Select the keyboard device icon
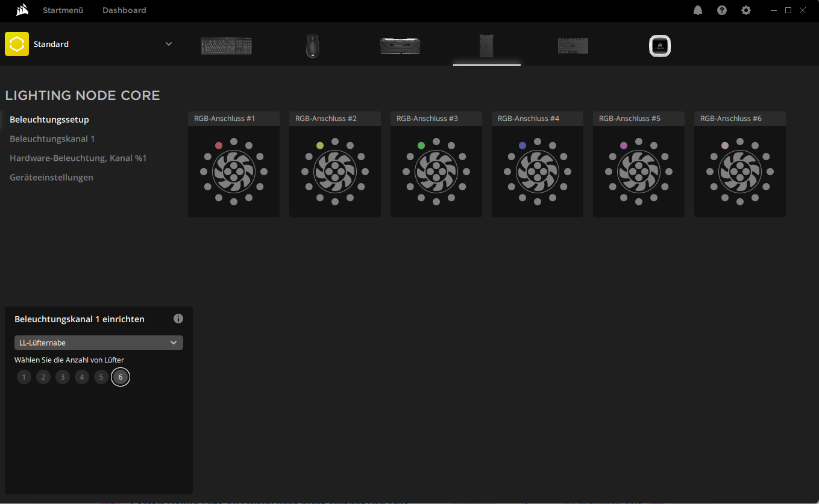819x504 pixels. click(x=227, y=46)
